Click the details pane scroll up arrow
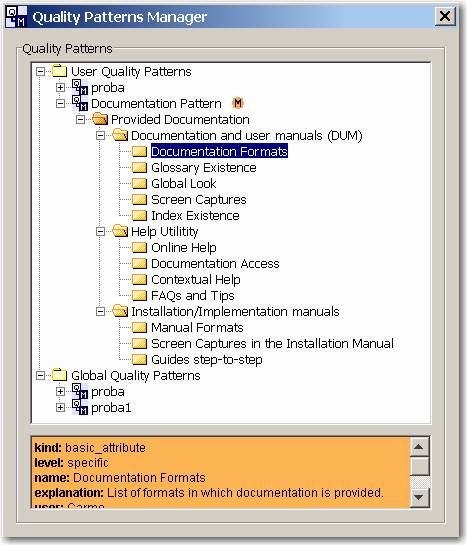 pyautogui.click(x=419, y=447)
